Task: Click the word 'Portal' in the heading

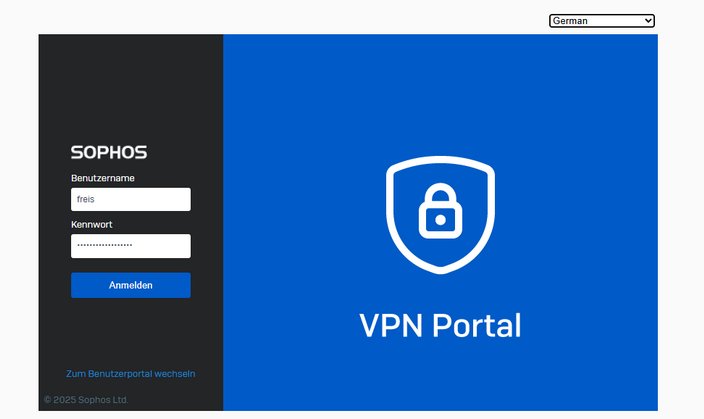Action: pos(477,325)
